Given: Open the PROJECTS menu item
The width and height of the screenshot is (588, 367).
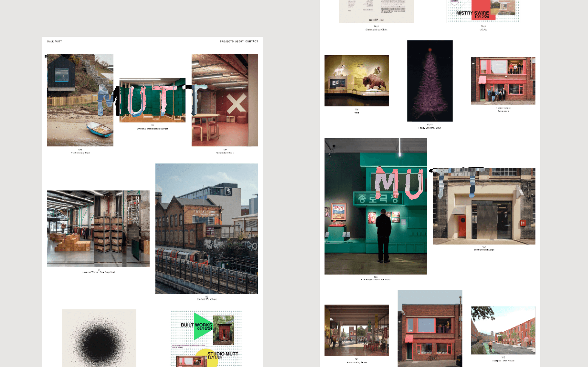Looking at the screenshot, I should 227,42.
